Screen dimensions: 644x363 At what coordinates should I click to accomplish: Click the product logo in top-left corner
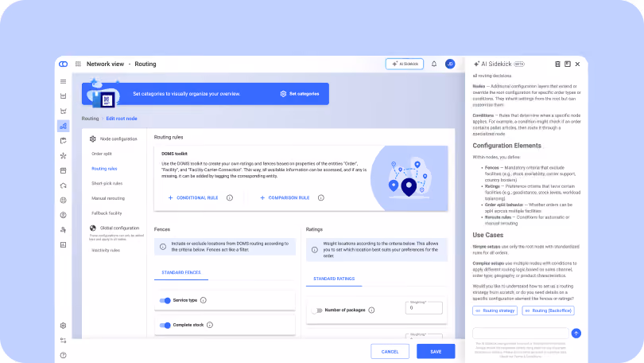tap(64, 64)
